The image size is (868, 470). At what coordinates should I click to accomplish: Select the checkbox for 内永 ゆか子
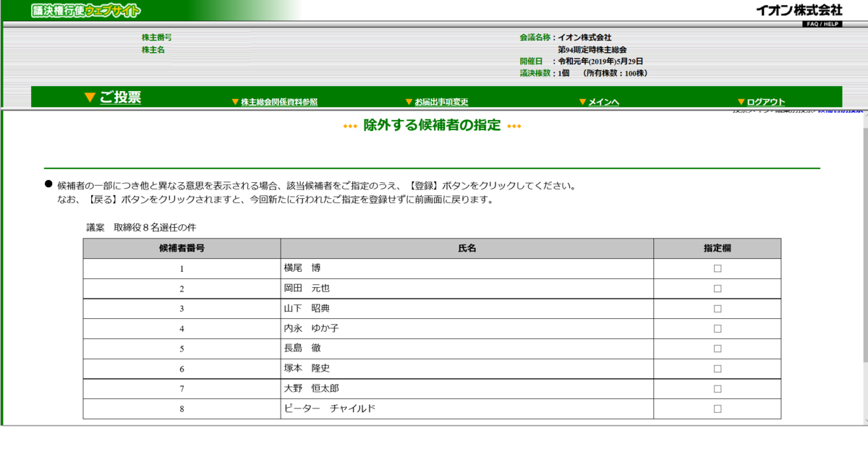pos(718,328)
